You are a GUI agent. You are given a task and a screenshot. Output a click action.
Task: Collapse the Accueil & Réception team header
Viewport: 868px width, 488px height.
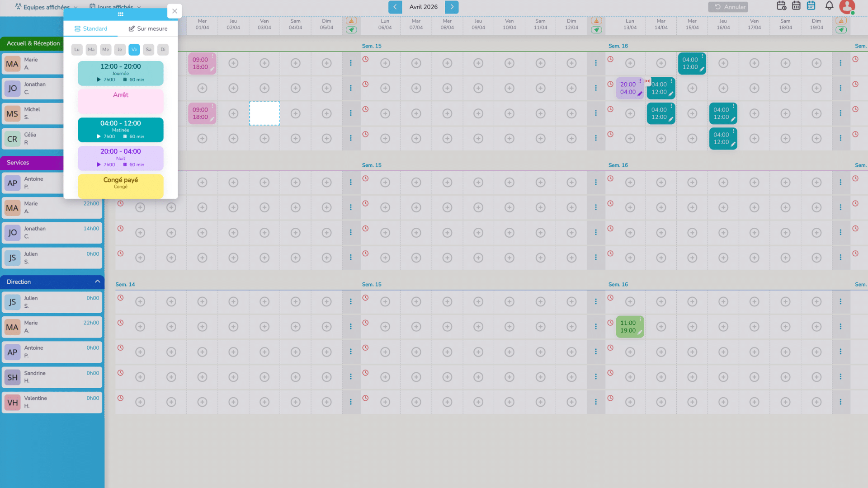pos(33,43)
